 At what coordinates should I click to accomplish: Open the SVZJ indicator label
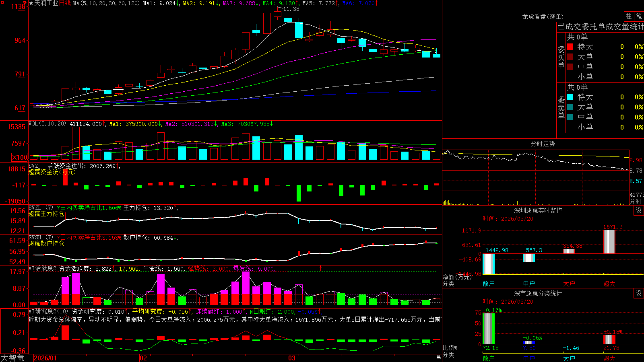pyautogui.click(x=35, y=166)
